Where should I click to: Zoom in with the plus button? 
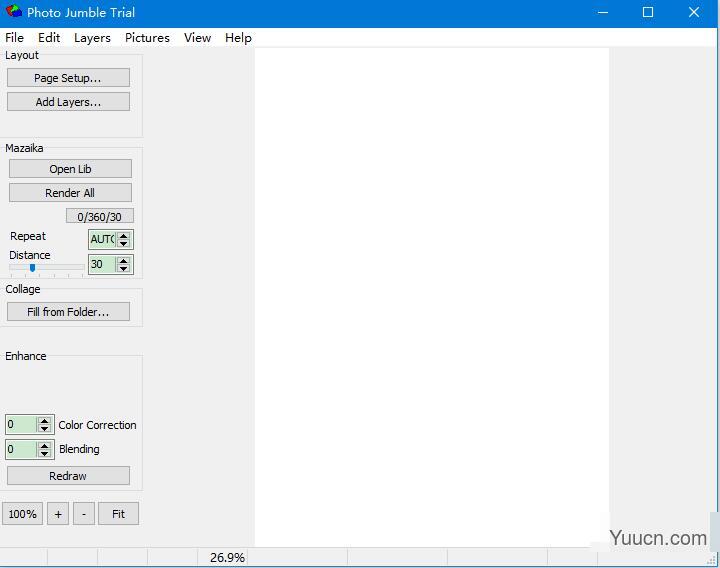(x=58, y=513)
